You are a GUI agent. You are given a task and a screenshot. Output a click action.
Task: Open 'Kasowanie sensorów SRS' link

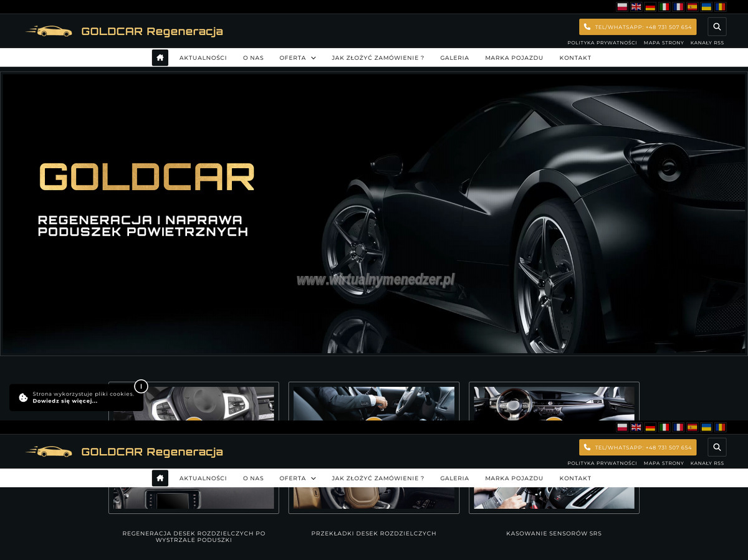coord(554,533)
